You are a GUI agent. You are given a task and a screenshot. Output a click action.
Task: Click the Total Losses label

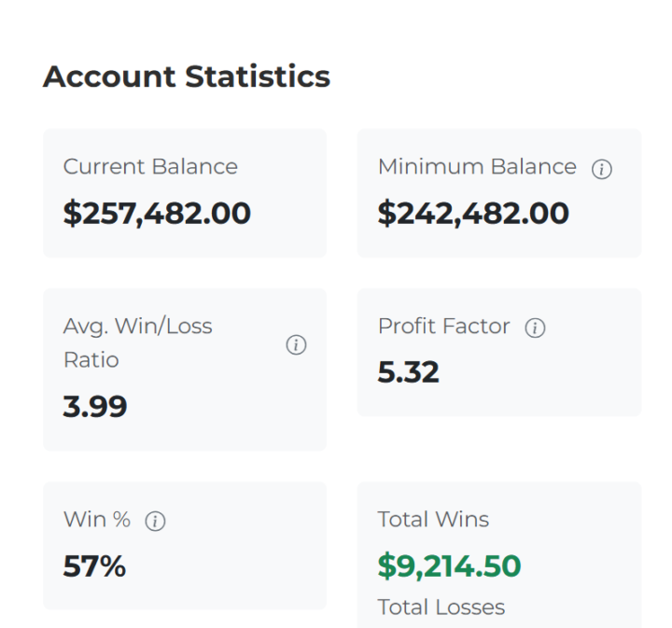441,607
